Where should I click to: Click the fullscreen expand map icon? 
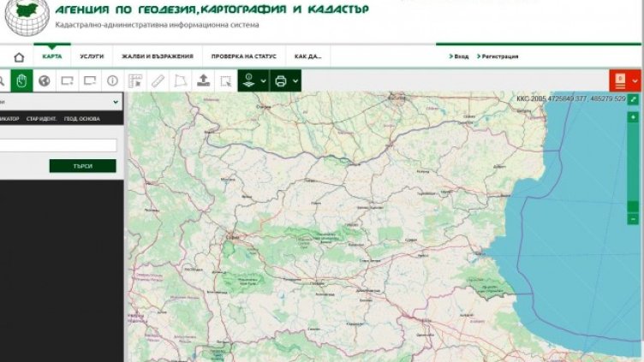[633, 99]
